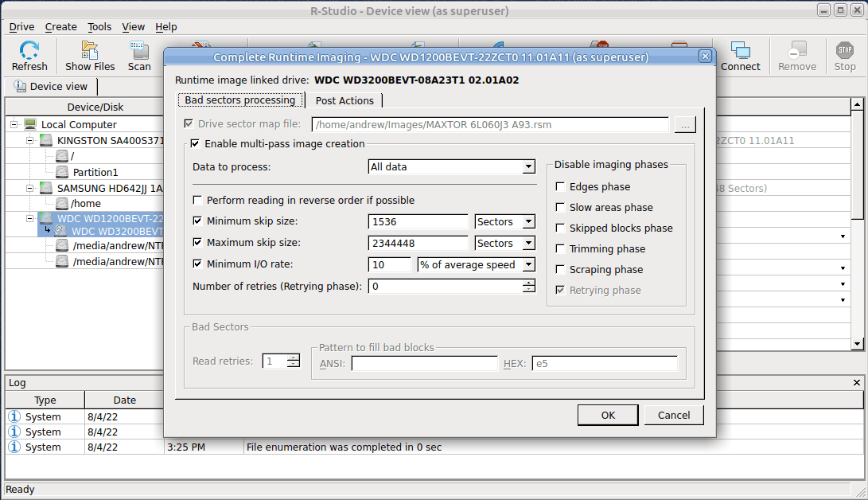Click the Number of retries stepper arrows
The width and height of the screenshot is (868, 500).
529,287
